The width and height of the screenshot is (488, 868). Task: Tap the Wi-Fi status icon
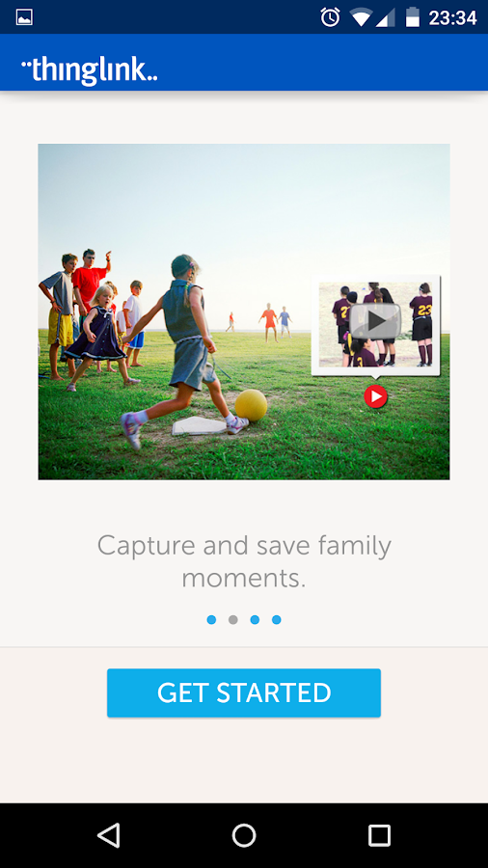click(361, 17)
